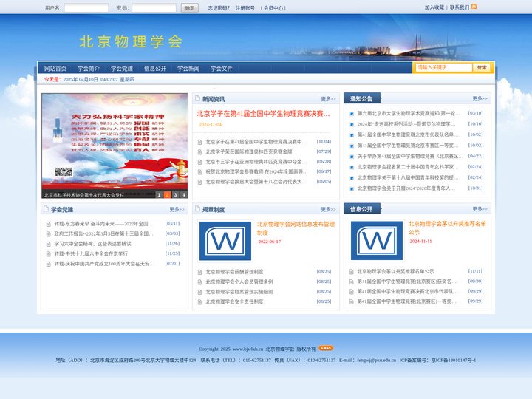Open the red headline 北京学子在第41届全国中学生物理竞赛决赛
Viewport: 532px width, 399px height.
(x=263, y=114)
